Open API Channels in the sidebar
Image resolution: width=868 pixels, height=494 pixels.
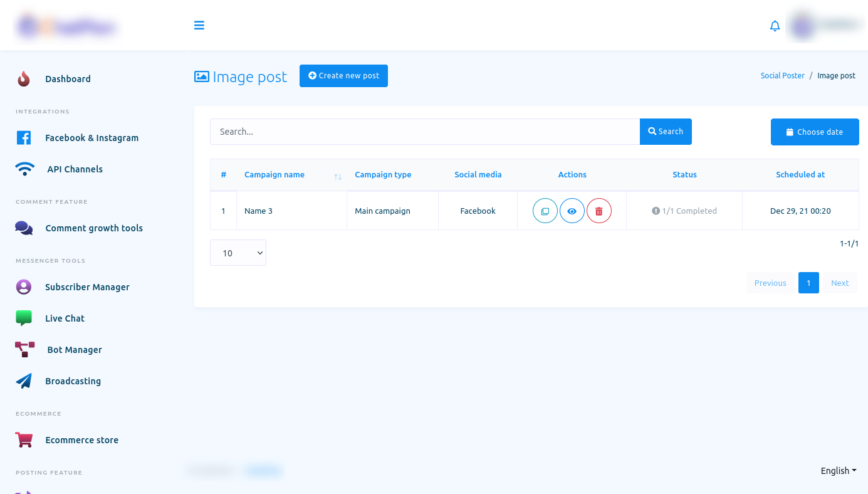tap(75, 169)
